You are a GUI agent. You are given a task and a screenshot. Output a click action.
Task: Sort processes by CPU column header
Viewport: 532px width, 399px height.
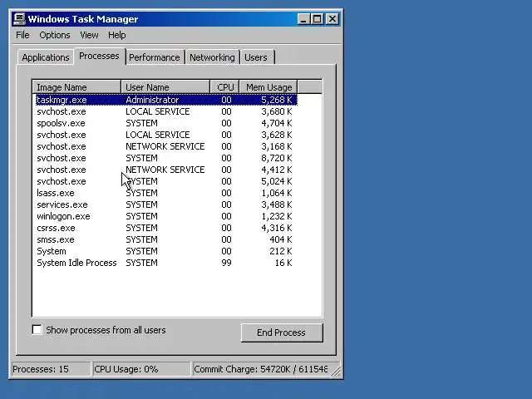[x=225, y=87]
